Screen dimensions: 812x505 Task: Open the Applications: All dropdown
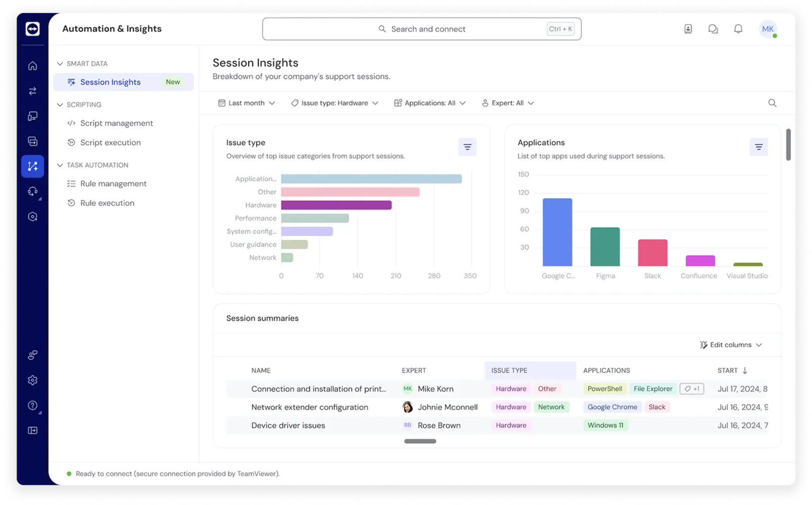pyautogui.click(x=430, y=103)
